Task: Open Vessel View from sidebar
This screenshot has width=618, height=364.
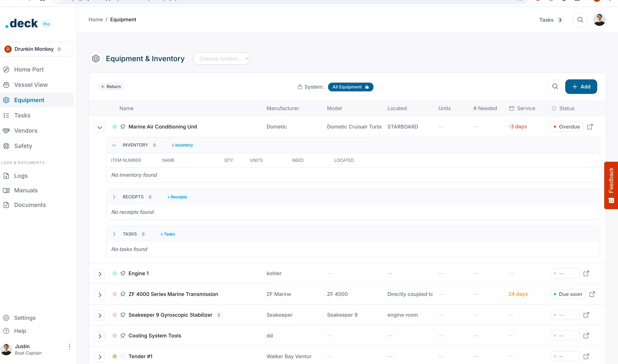Action: pyautogui.click(x=31, y=85)
